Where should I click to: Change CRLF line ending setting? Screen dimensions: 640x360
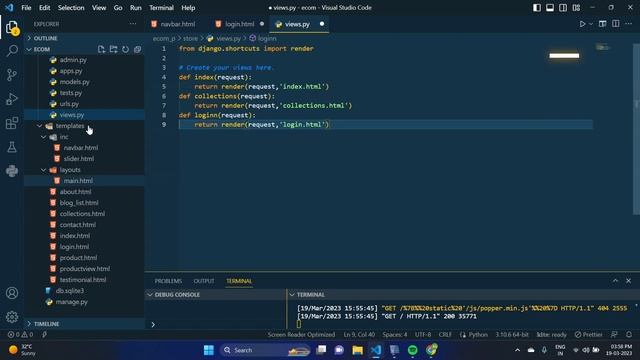point(445,335)
